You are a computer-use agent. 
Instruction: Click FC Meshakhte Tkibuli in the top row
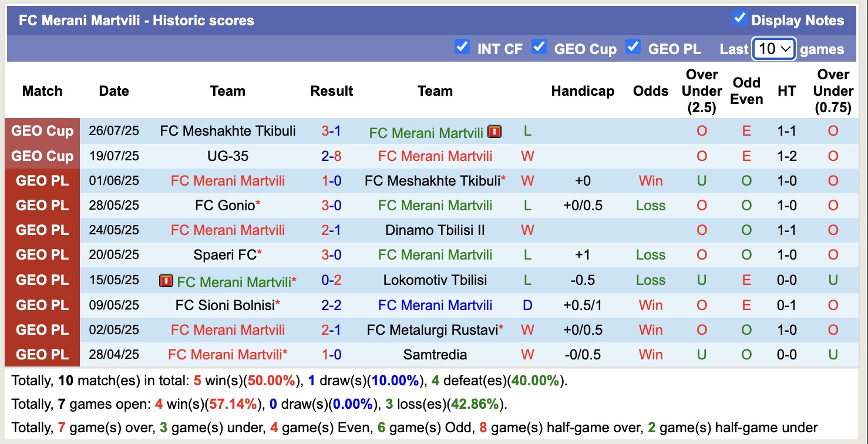pos(228,131)
